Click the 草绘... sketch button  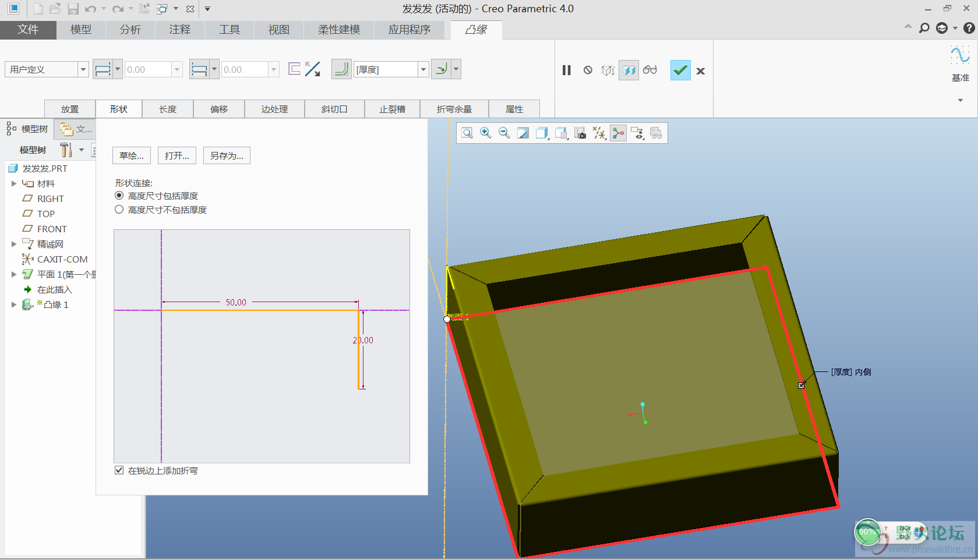click(132, 155)
